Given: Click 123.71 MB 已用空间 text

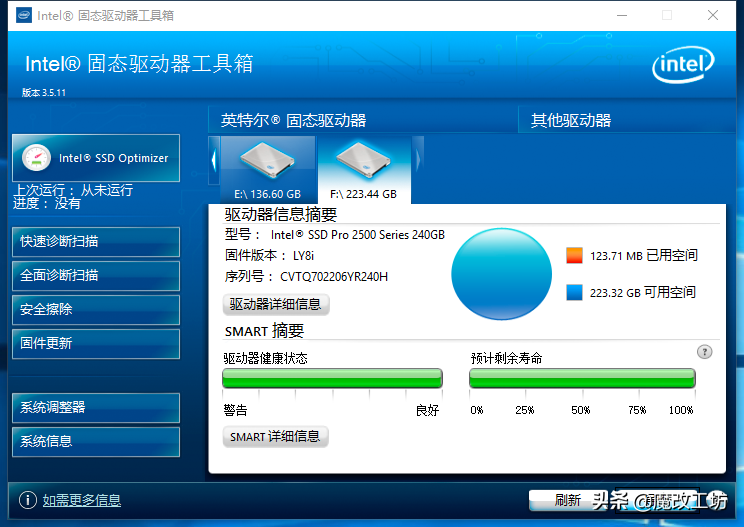Looking at the screenshot, I should (644, 256).
